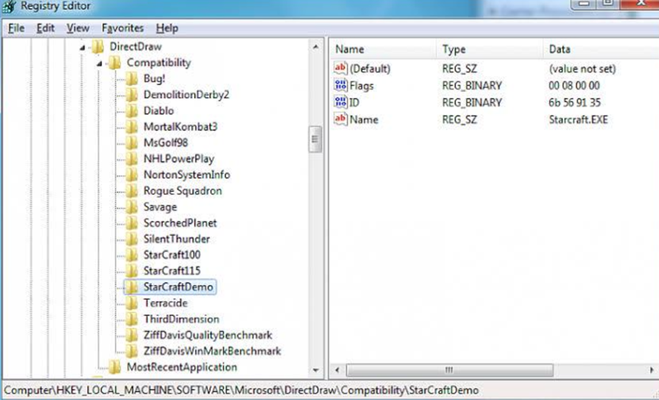Open the File menu
The image size is (659, 400).
pos(16,28)
